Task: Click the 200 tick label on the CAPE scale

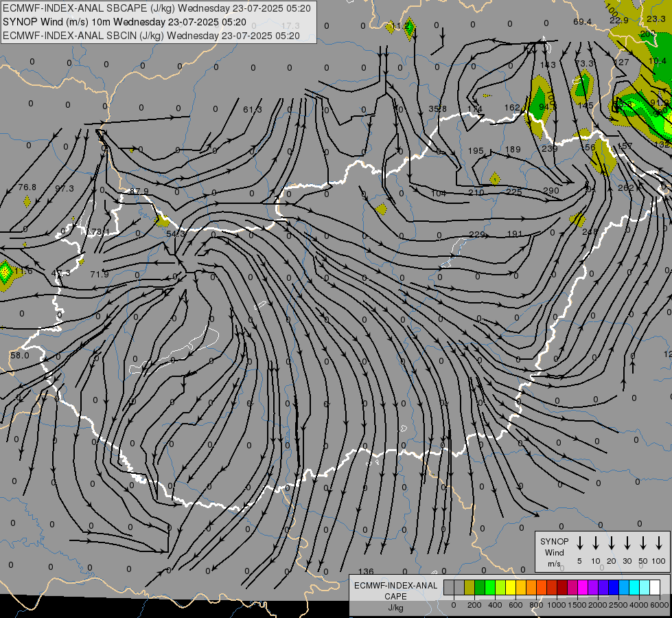Action: click(x=474, y=605)
